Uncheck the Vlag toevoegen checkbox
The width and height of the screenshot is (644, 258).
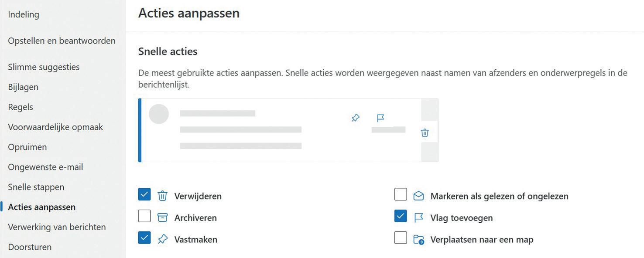[x=401, y=216]
